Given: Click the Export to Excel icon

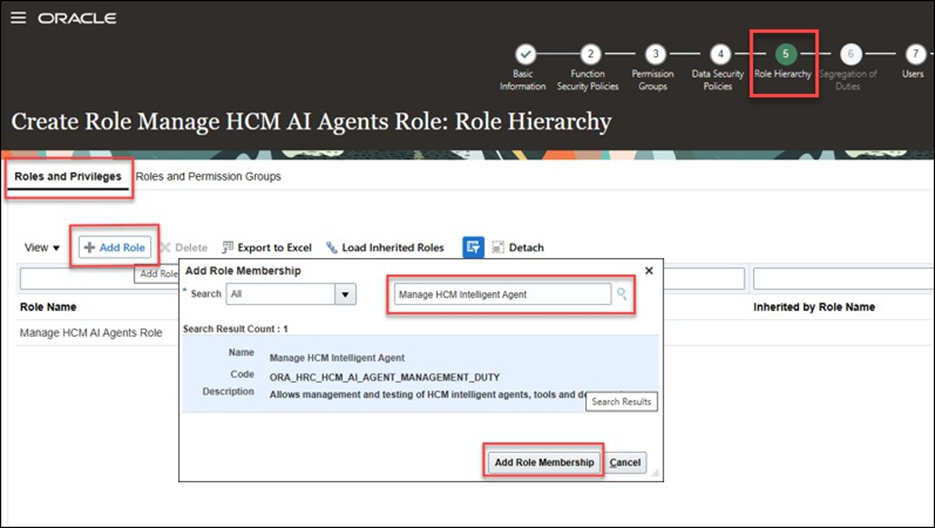Looking at the screenshot, I should [x=227, y=247].
